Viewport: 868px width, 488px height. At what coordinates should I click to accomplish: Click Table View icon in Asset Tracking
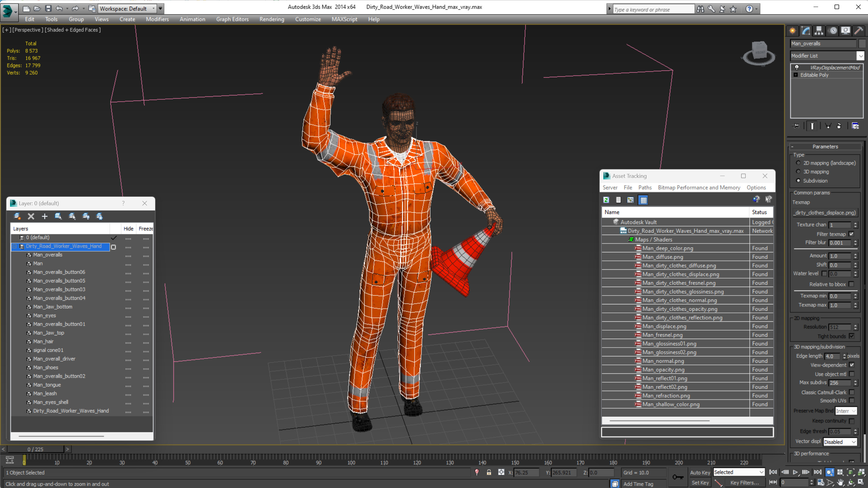pos(643,200)
